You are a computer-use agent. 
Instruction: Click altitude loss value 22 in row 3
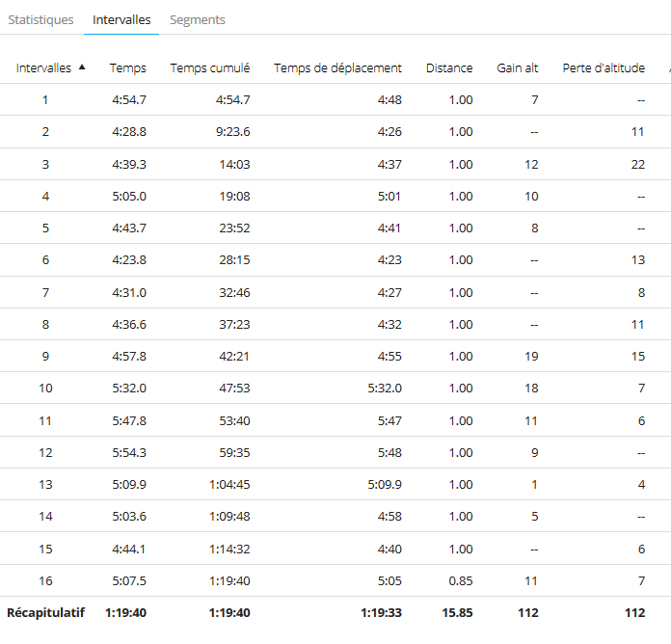coord(637,164)
